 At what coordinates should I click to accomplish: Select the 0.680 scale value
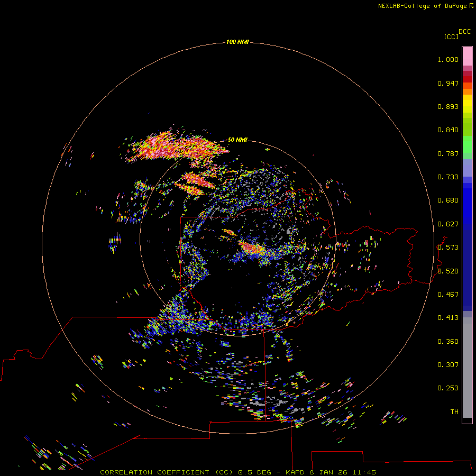pyautogui.click(x=448, y=200)
